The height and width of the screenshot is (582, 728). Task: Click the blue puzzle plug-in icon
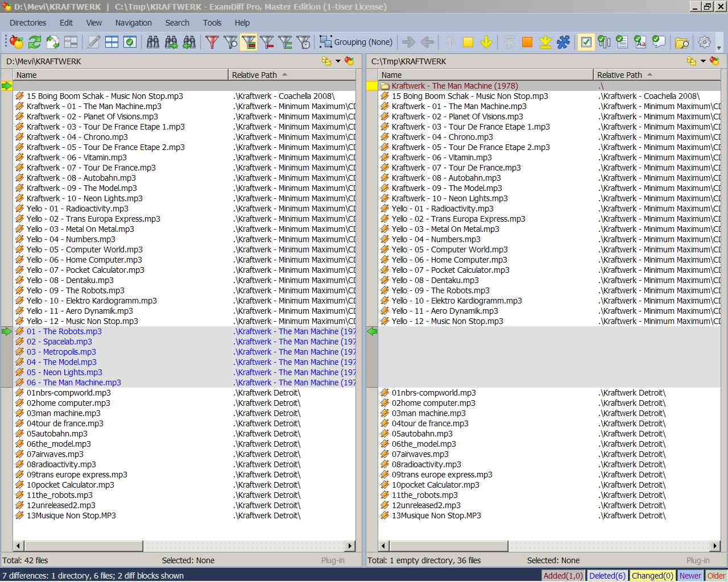pyautogui.click(x=564, y=42)
